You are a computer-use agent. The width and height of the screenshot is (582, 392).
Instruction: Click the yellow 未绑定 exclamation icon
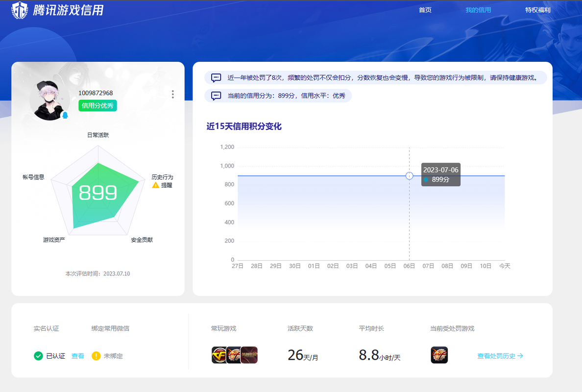96,356
